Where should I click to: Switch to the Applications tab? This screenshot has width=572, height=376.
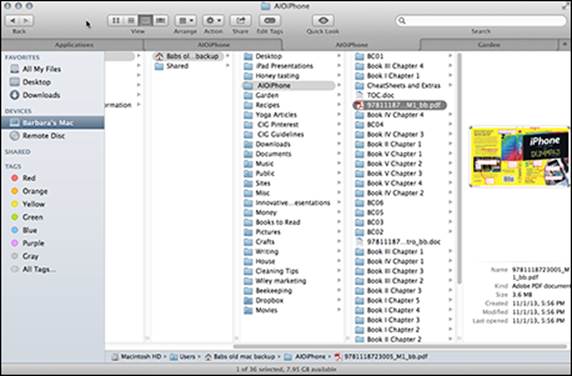(x=73, y=45)
